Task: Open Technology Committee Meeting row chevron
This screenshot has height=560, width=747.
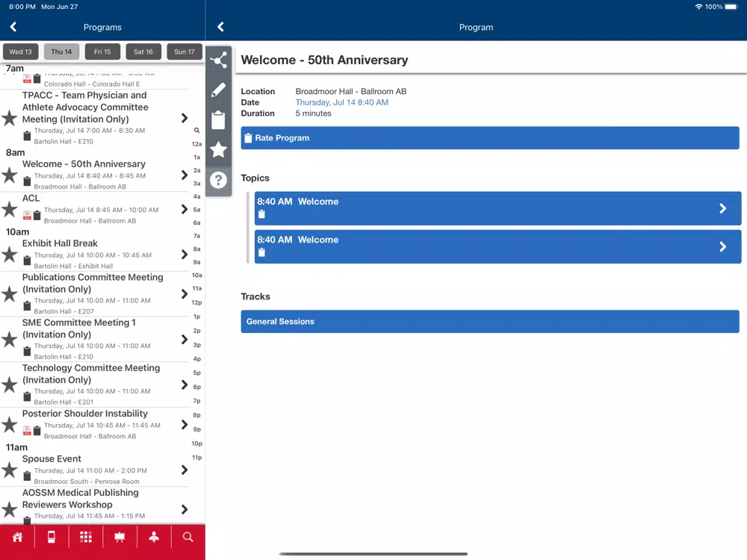Action: [x=185, y=385]
